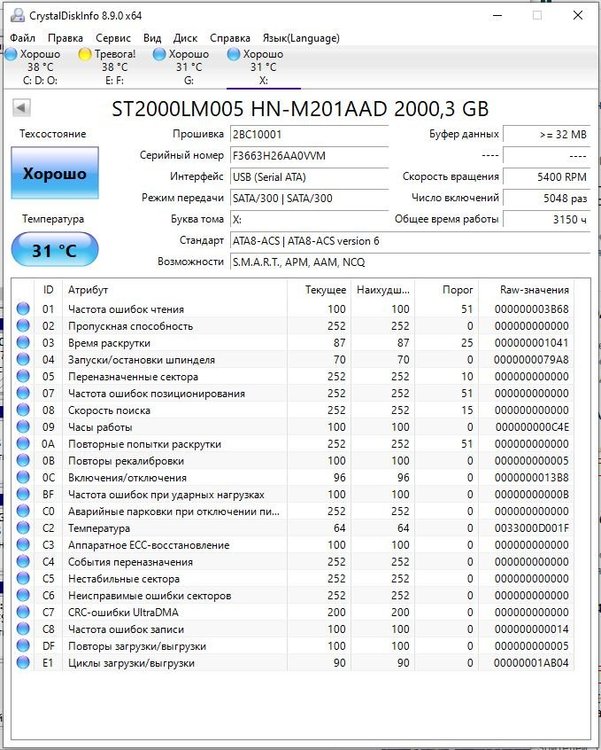Click the serial number field F3663H26AA0VVM
Screen dimensions: 601x750
[309, 156]
